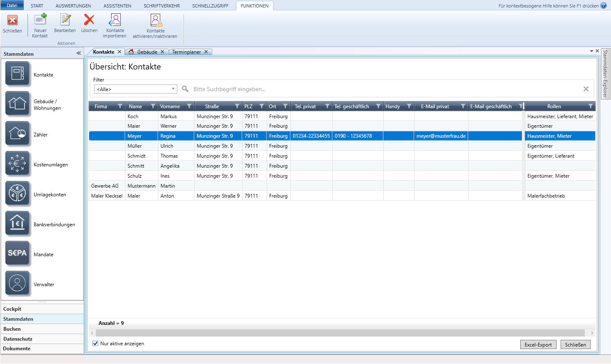Open filter for Rollen column

(x=590, y=106)
